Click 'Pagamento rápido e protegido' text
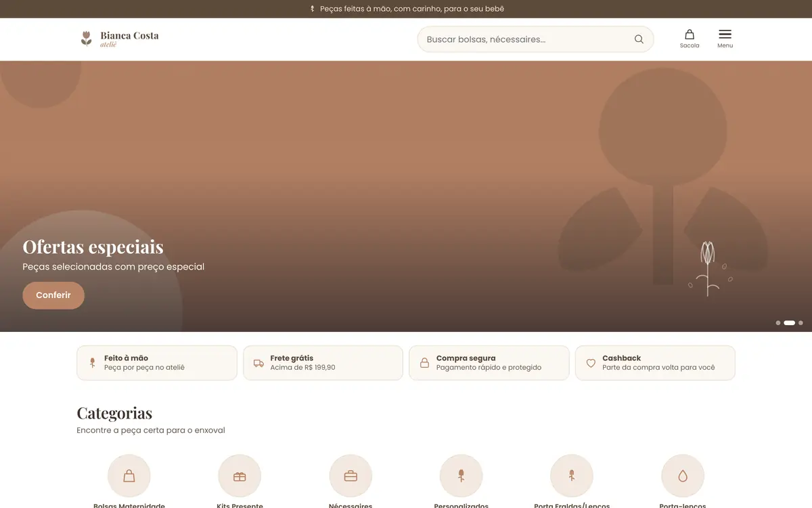The width and height of the screenshot is (812, 508). [489, 368]
